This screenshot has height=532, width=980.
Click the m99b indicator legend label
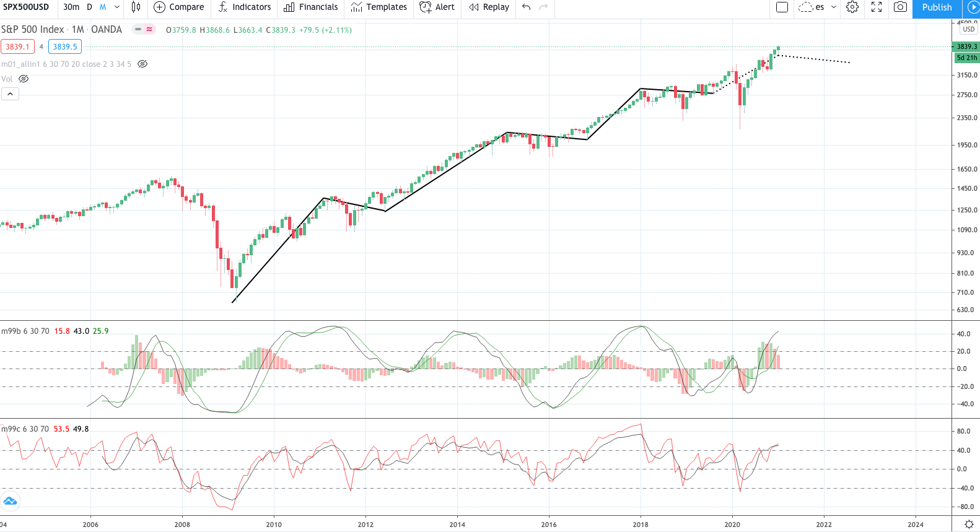[25, 331]
